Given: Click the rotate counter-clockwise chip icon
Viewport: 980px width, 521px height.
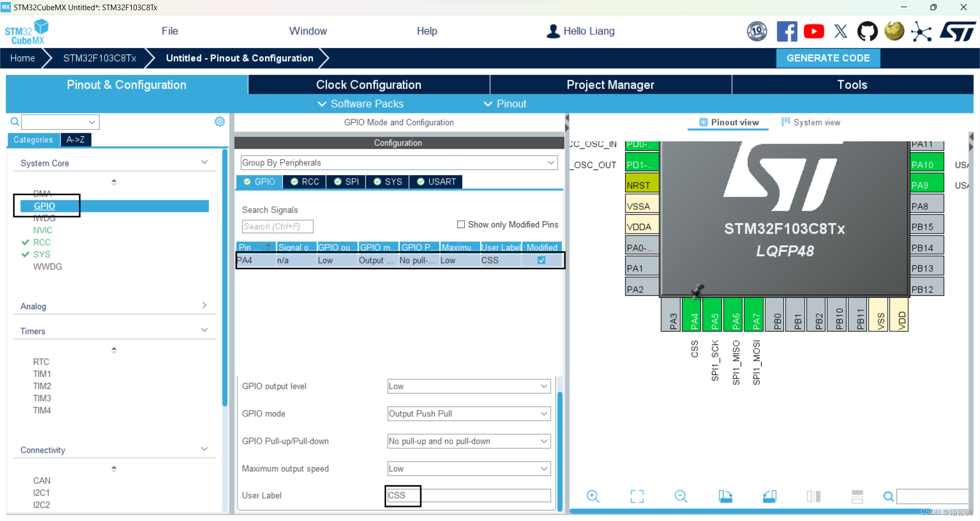Looking at the screenshot, I should tap(770, 496).
